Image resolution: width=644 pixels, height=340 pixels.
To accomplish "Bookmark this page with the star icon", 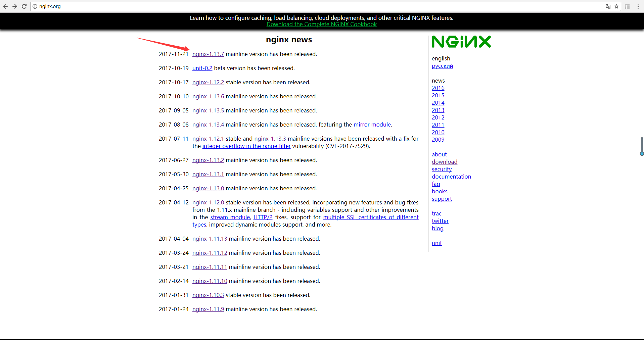I will pyautogui.click(x=616, y=6).
